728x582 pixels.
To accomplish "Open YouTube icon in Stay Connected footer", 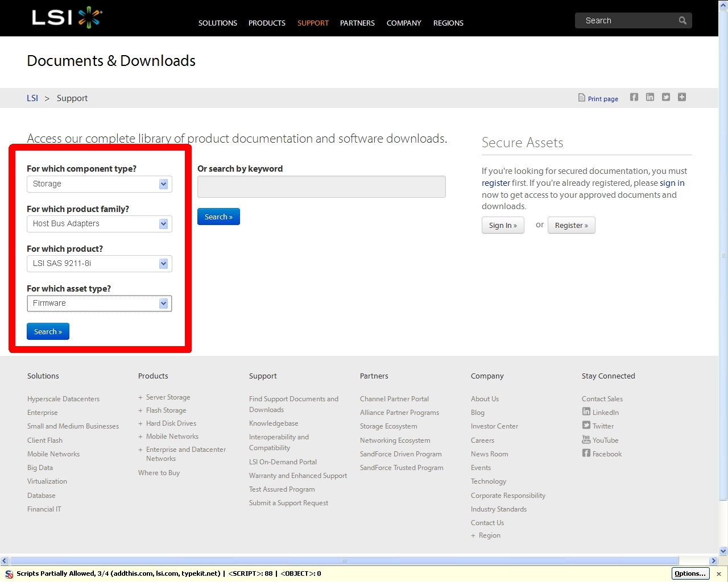I will pos(586,439).
